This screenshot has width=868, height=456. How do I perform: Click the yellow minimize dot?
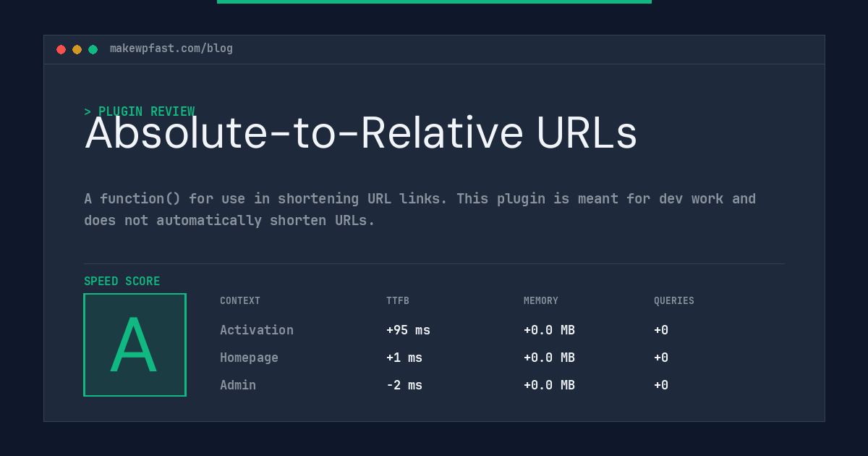[77, 49]
